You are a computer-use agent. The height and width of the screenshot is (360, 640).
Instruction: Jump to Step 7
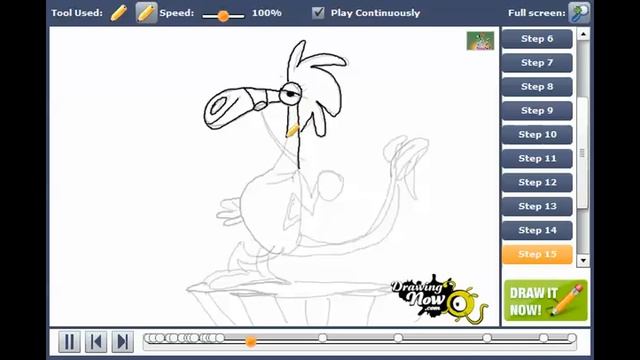pos(537,63)
